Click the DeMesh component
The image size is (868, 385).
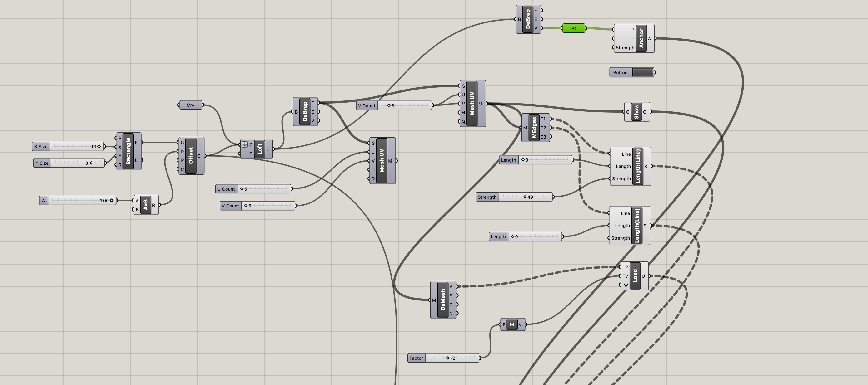point(442,300)
